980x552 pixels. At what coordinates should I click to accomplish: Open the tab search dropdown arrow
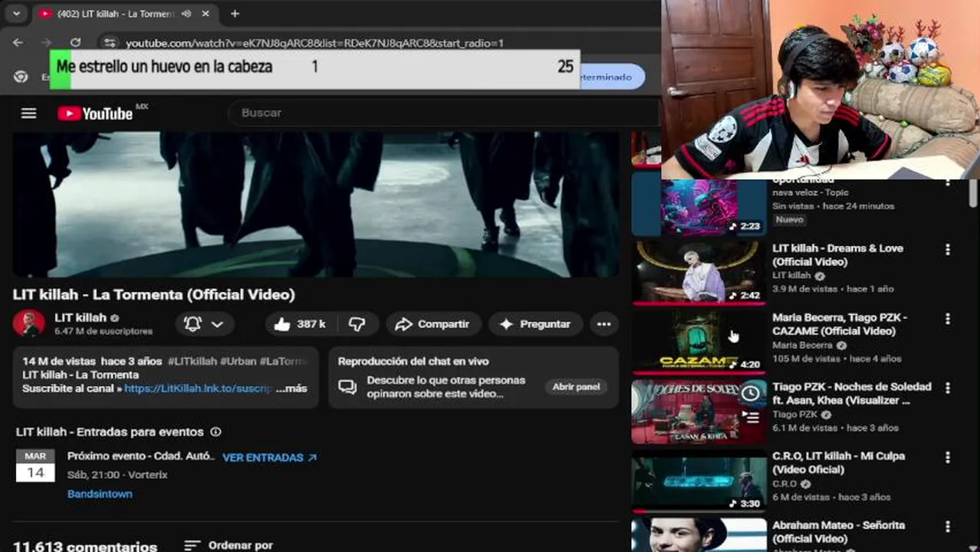pyautogui.click(x=16, y=14)
